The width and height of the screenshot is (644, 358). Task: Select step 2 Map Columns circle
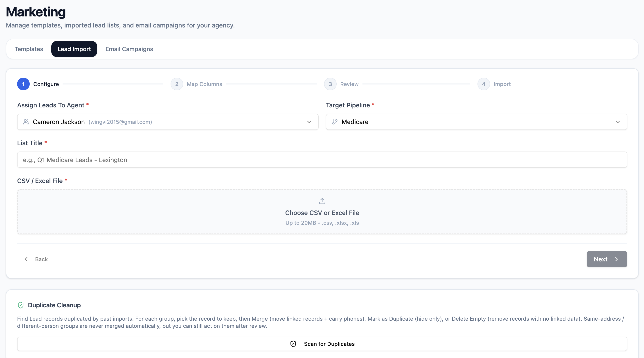(x=177, y=84)
